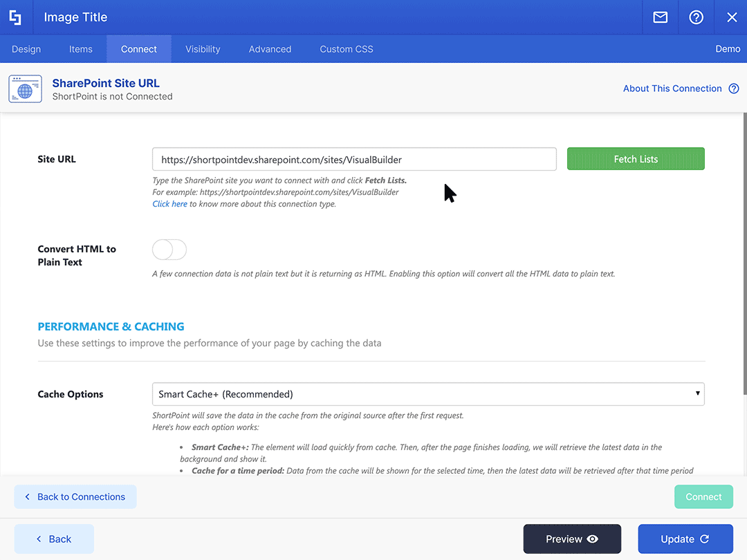This screenshot has width=747, height=560.
Task: Open the Click here link about connections
Action: [x=169, y=203]
